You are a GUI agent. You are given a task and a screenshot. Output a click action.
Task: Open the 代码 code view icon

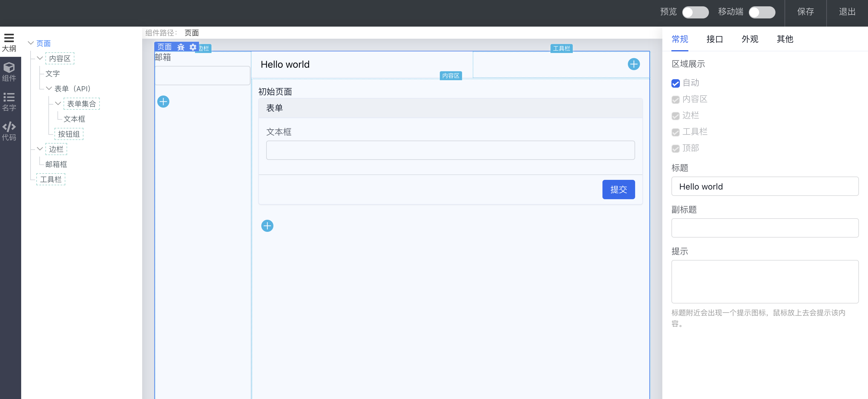tap(9, 131)
